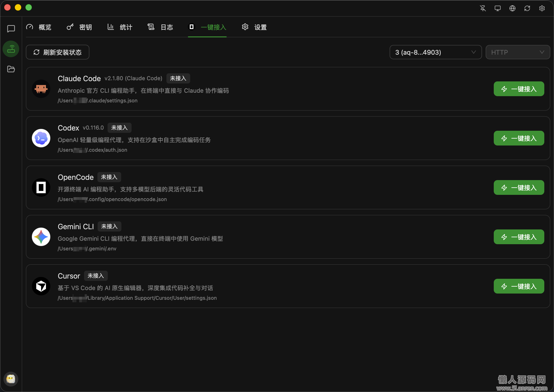Click the Gemini CLI star logo
Viewport: 554px width, 392px height.
pyautogui.click(x=41, y=237)
